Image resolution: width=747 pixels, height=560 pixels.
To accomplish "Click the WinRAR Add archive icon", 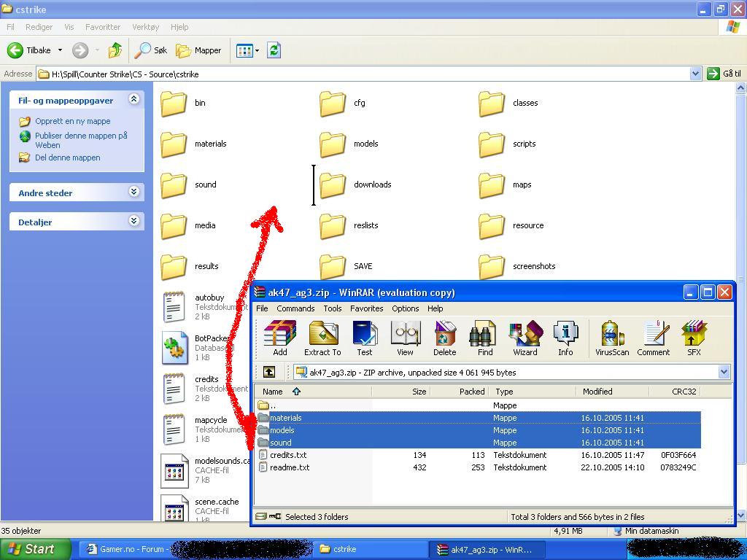I will point(280,338).
